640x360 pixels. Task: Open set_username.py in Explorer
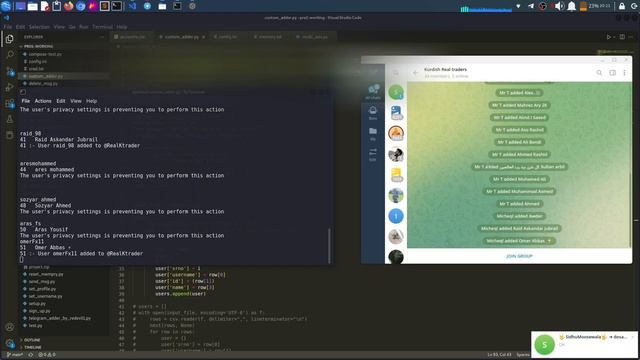[x=45, y=296]
